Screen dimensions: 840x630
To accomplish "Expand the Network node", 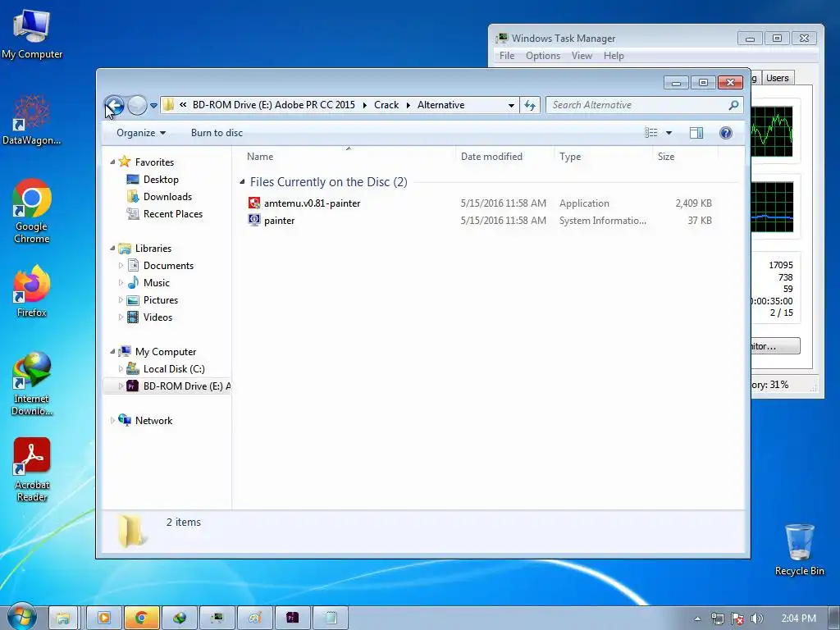I will [x=112, y=421].
